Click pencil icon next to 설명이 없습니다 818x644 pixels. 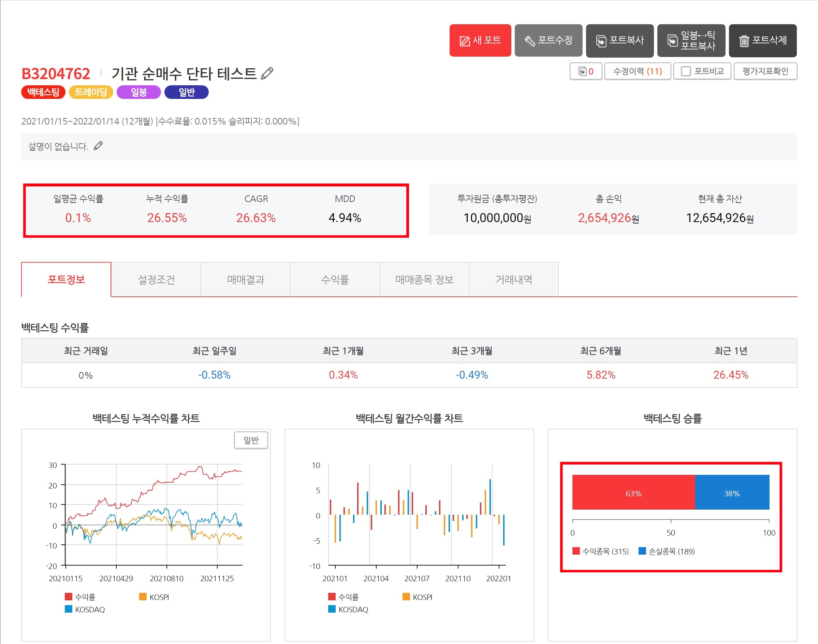[98, 146]
